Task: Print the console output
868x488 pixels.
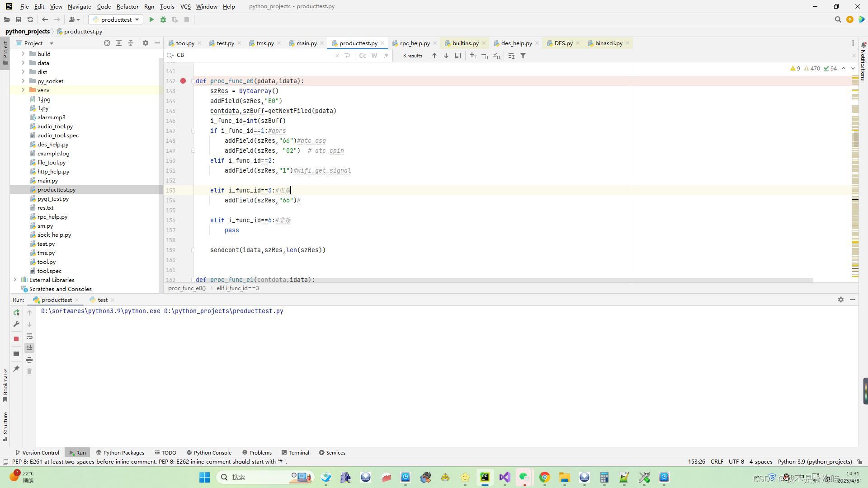Action: (29, 360)
